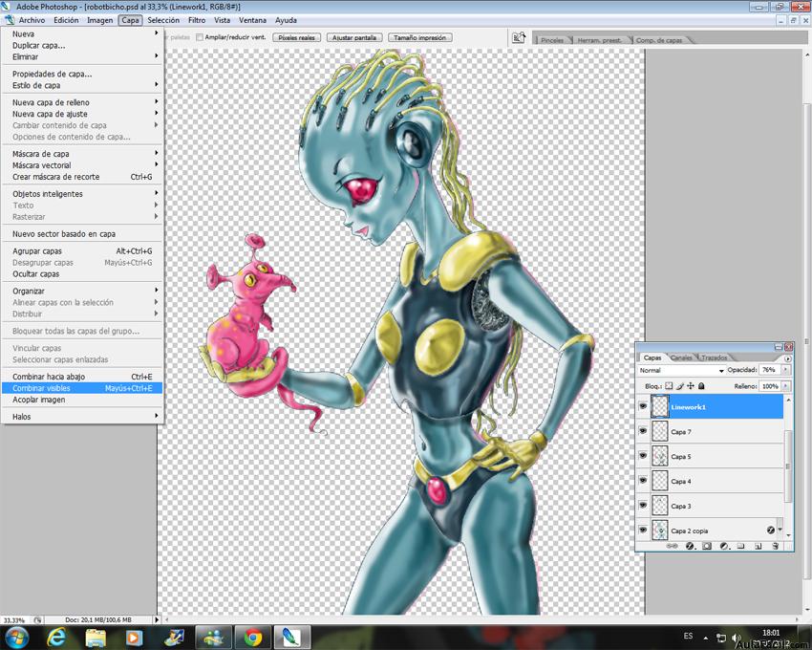812x650 pixels.
Task: Open the blend mode dropdown set to Normal
Action: tap(681, 370)
